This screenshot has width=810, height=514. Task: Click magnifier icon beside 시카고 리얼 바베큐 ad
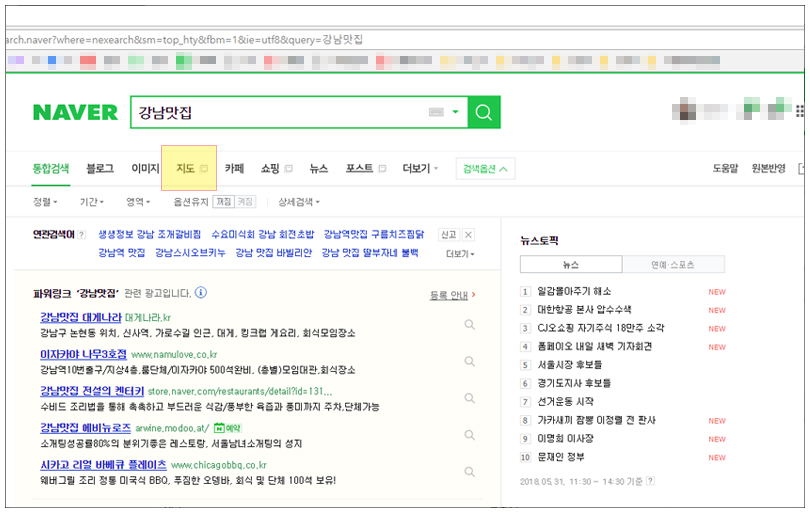tap(469, 472)
